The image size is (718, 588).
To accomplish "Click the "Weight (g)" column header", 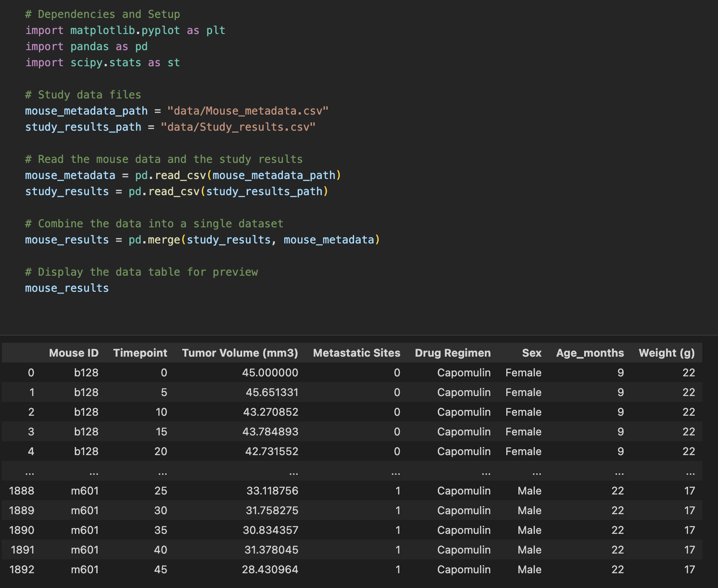I will tap(667, 353).
